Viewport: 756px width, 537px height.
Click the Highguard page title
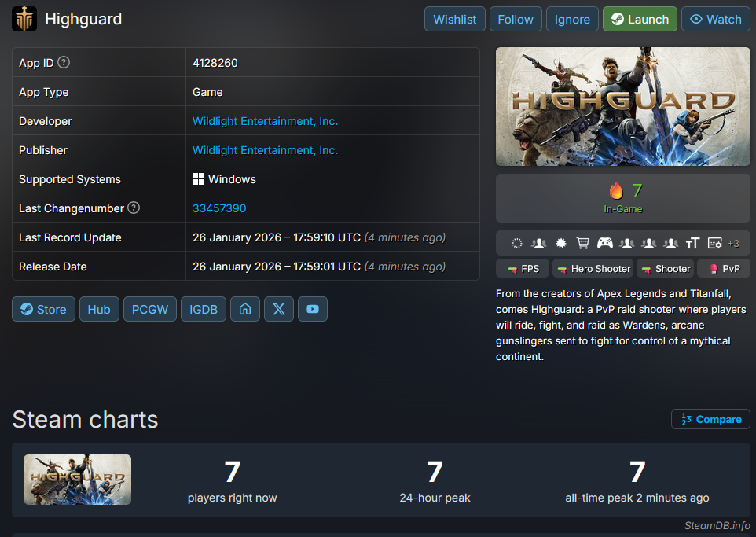[83, 19]
